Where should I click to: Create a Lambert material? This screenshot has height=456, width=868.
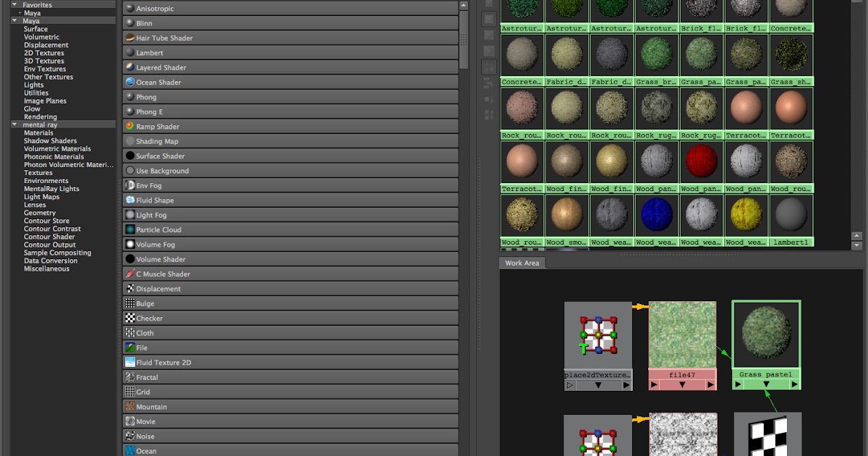pyautogui.click(x=290, y=53)
